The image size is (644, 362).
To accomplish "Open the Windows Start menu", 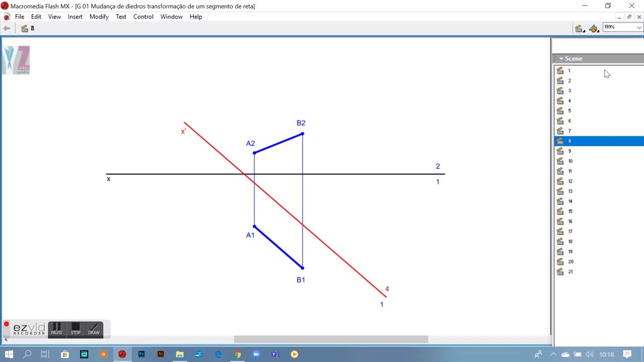I will [9, 354].
